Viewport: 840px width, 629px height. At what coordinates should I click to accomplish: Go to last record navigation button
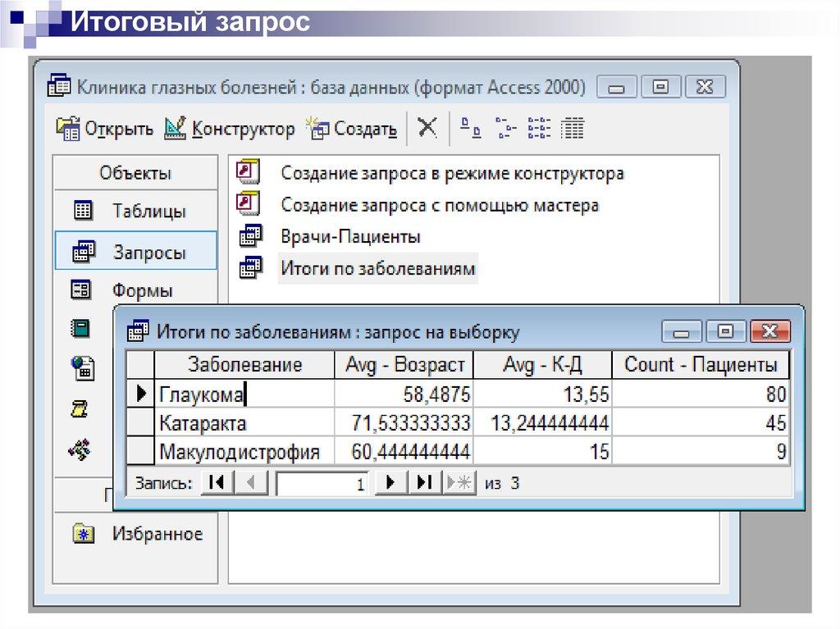(x=424, y=482)
